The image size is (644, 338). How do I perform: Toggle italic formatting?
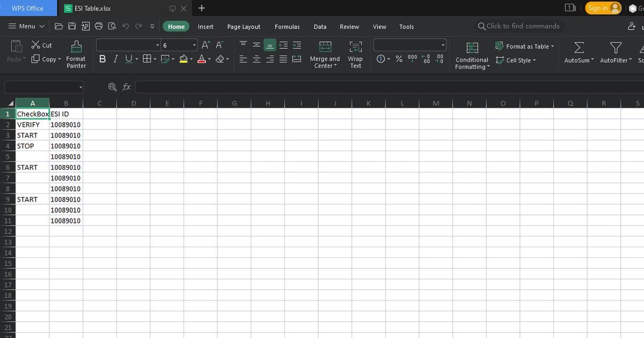[x=115, y=59]
